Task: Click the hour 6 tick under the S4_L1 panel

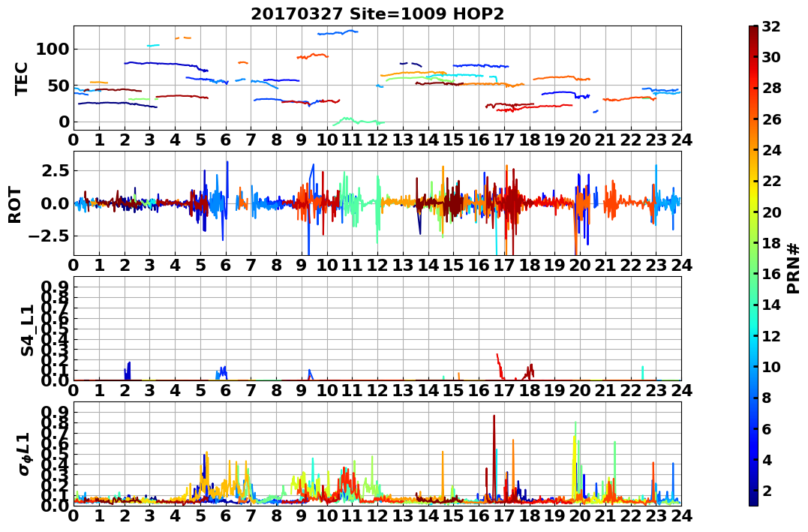Action: 225,390
